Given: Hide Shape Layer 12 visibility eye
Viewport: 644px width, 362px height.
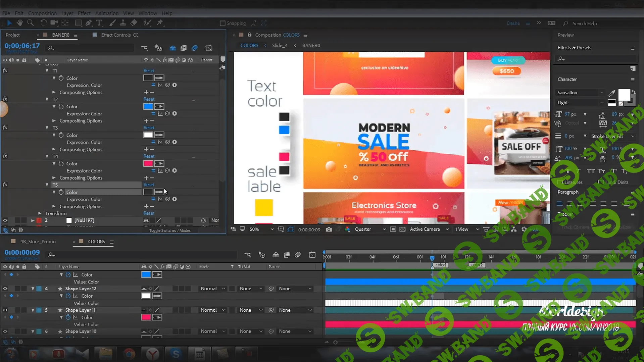Looking at the screenshot, I should click(x=5, y=289).
